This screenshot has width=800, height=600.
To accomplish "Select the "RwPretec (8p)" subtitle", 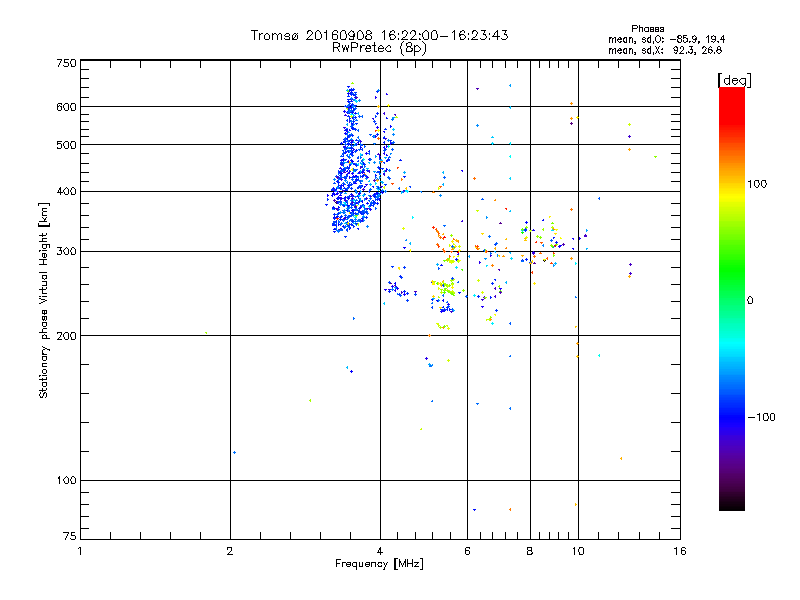I will [x=379, y=48].
